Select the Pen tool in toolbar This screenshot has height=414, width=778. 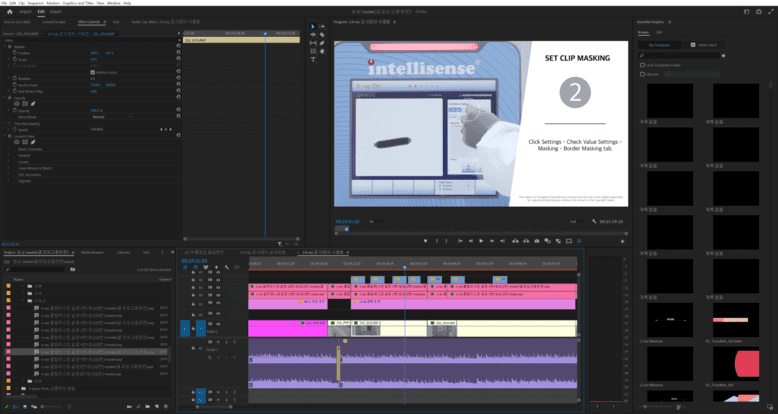coord(322,43)
